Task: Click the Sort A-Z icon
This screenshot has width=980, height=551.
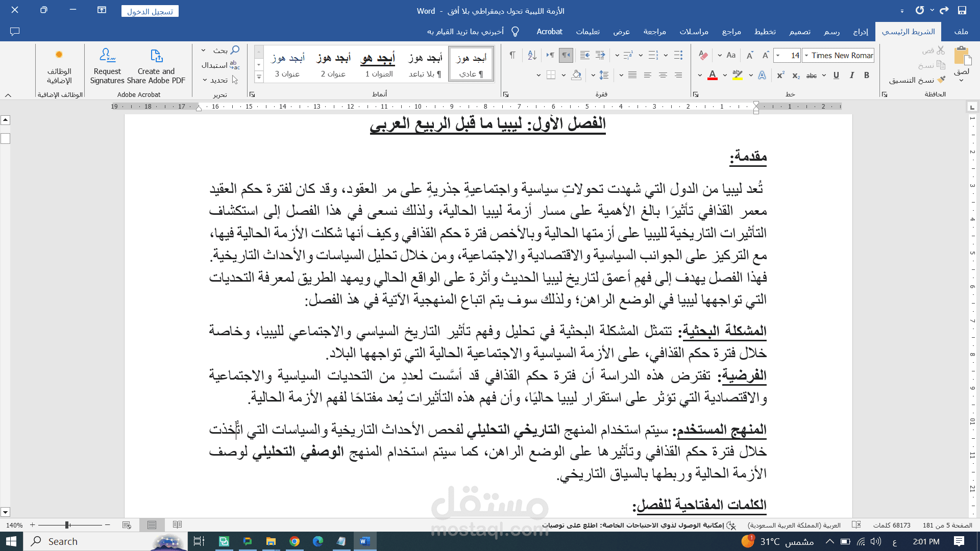Action: tap(532, 55)
